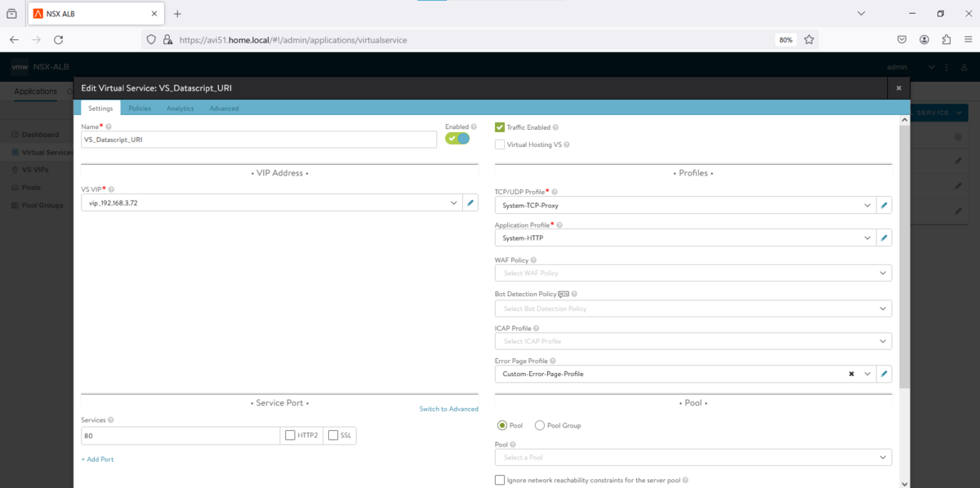Click the Add Port link
This screenshot has width=980, height=488.
coord(98,459)
